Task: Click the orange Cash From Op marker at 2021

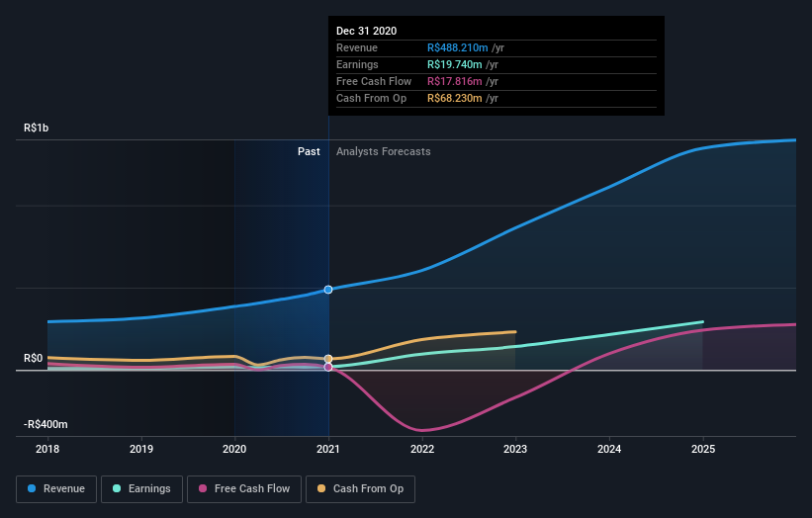Action: coord(328,359)
